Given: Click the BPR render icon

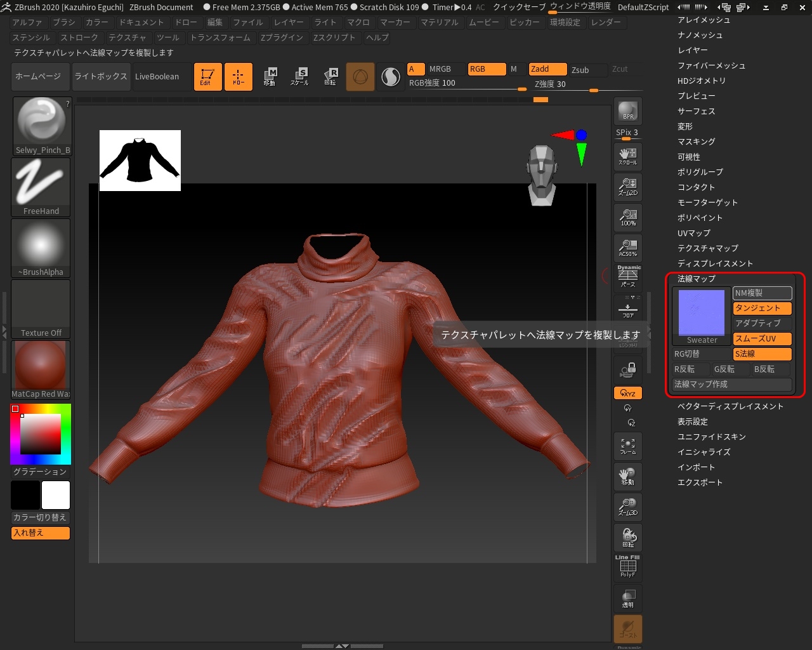Looking at the screenshot, I should pos(628,112).
